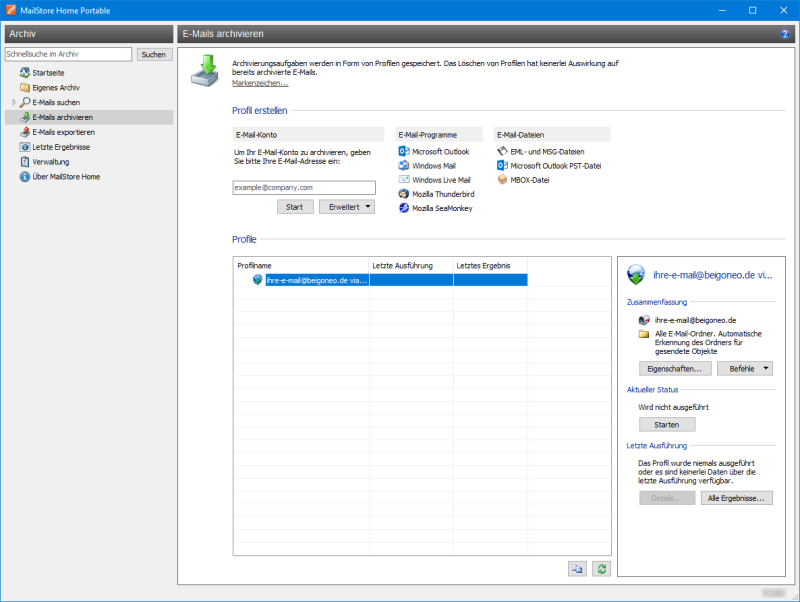The image size is (800, 602).
Task: Click the Mozilla SeaMonkey icon
Action: coord(404,208)
